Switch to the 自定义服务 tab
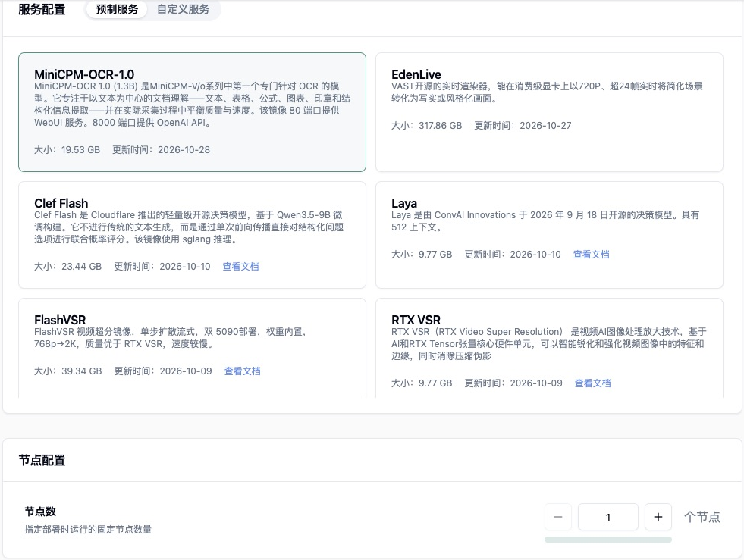The width and height of the screenshot is (744, 560). [x=183, y=10]
